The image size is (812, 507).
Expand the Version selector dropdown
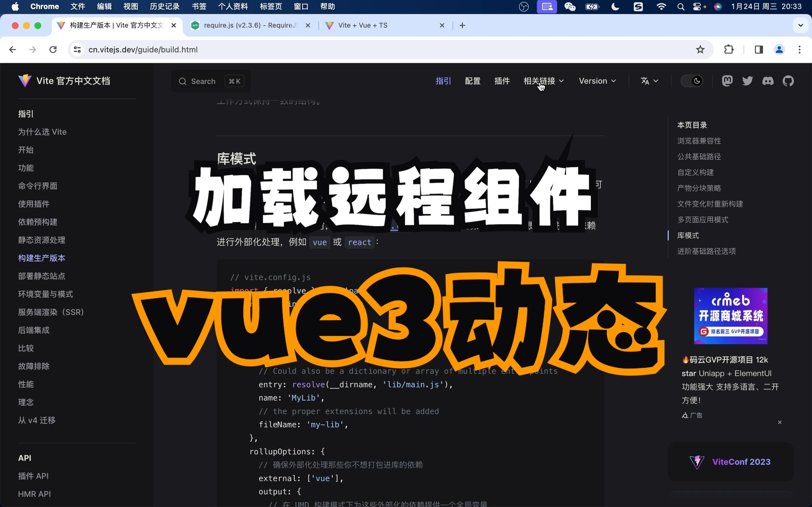pos(596,80)
